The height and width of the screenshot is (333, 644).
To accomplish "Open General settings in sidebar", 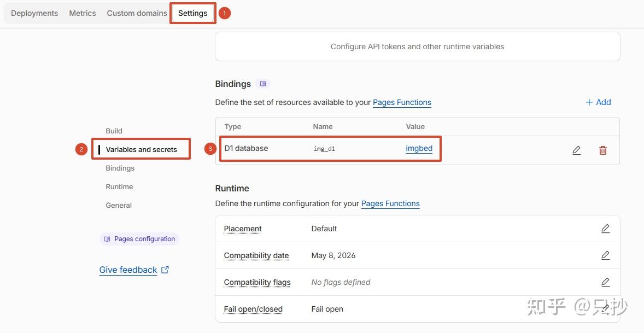I will (119, 205).
